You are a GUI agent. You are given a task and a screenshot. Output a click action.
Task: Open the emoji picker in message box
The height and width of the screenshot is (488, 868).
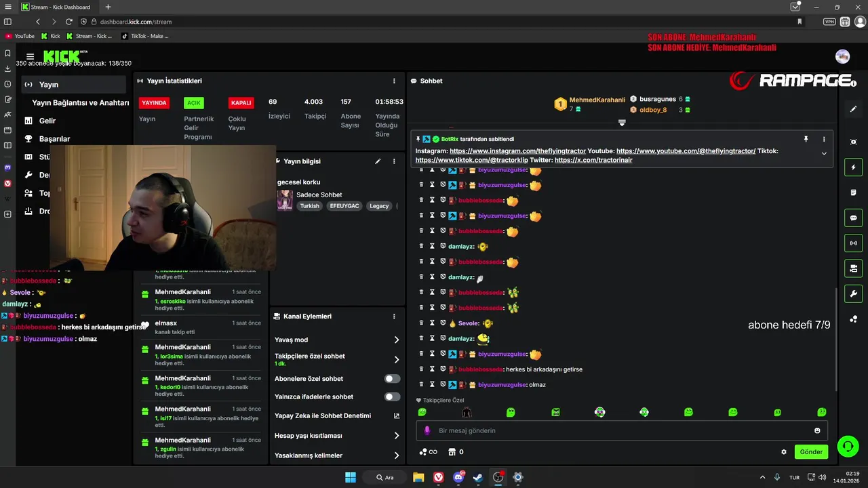pyautogui.click(x=817, y=430)
